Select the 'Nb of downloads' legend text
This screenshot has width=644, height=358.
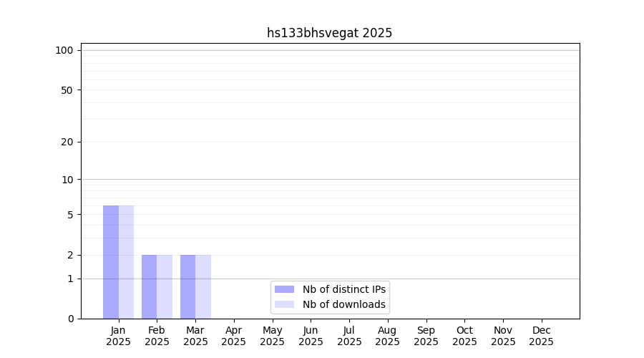click(343, 304)
